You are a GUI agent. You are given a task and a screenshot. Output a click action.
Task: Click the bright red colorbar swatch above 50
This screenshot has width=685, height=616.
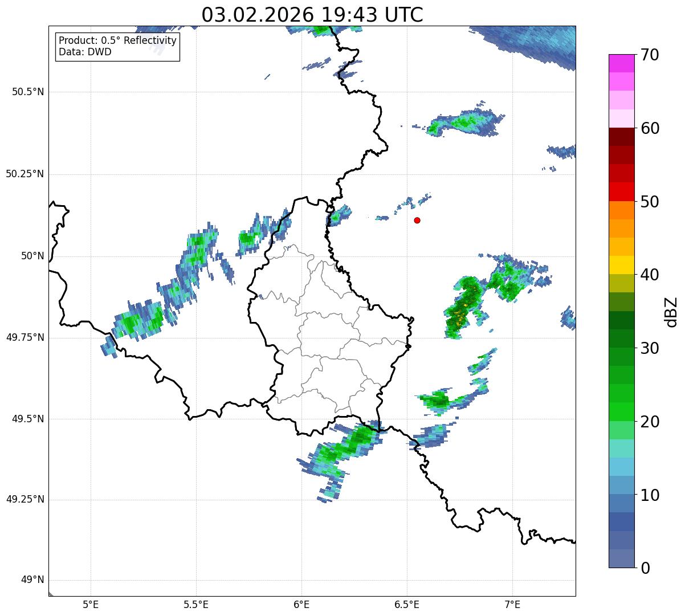click(x=622, y=192)
